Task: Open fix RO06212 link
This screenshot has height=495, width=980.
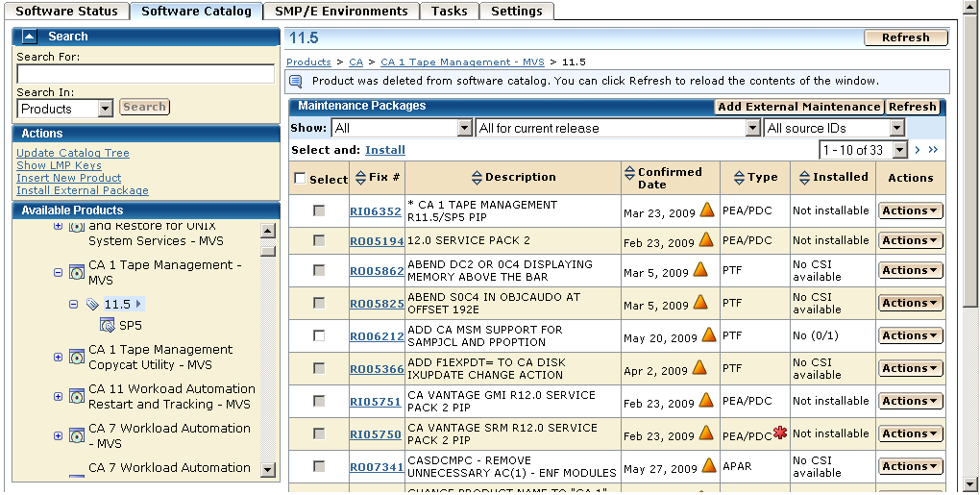Action: click(x=377, y=336)
